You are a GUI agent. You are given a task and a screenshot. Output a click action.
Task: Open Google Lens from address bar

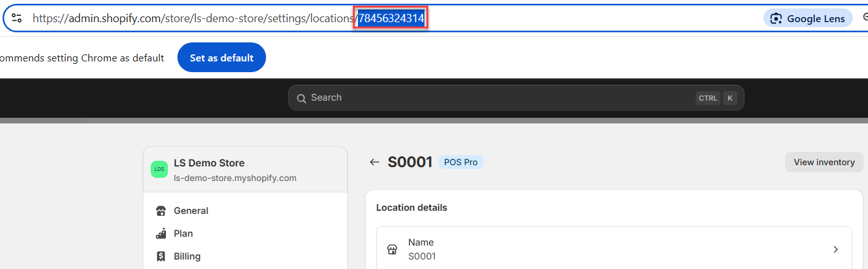[x=808, y=18]
